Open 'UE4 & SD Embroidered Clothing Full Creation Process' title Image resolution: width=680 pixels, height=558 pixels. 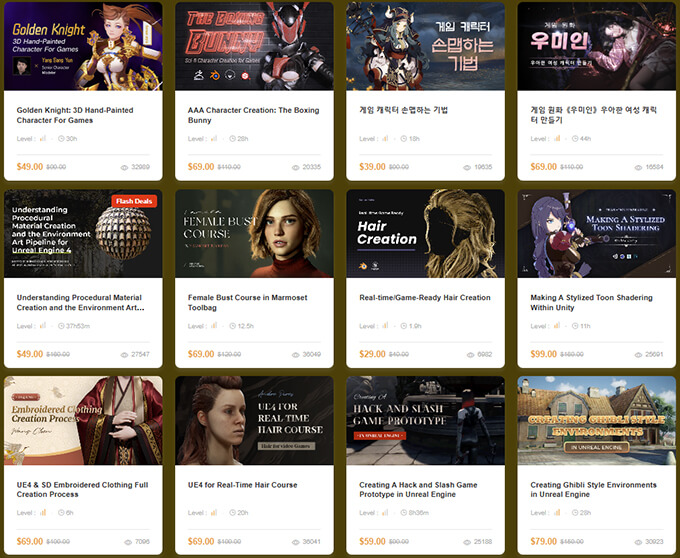click(83, 490)
